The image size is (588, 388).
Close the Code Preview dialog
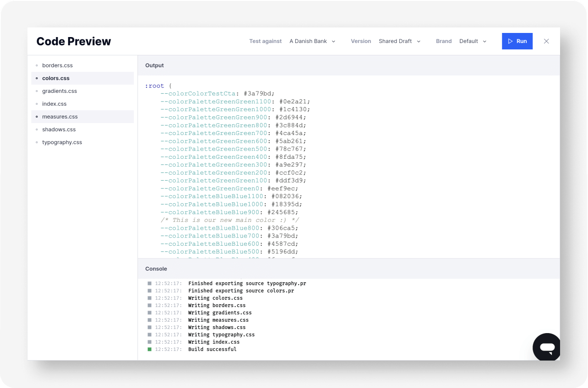pyautogui.click(x=546, y=41)
